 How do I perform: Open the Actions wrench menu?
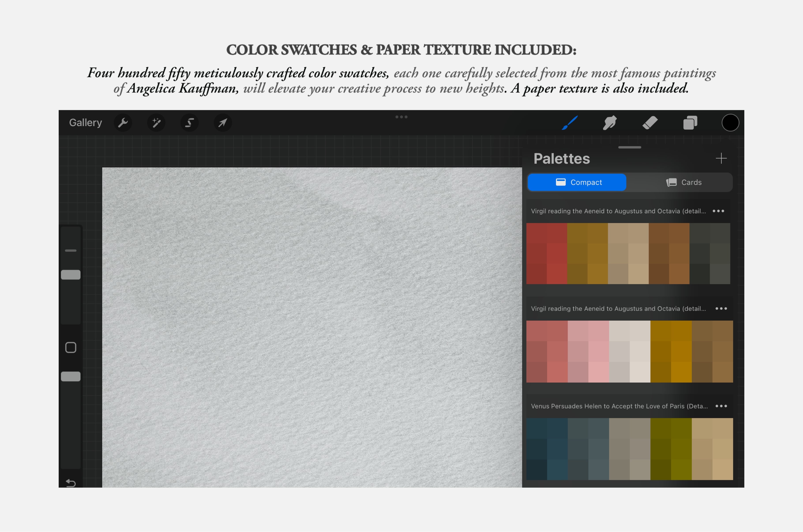(123, 123)
